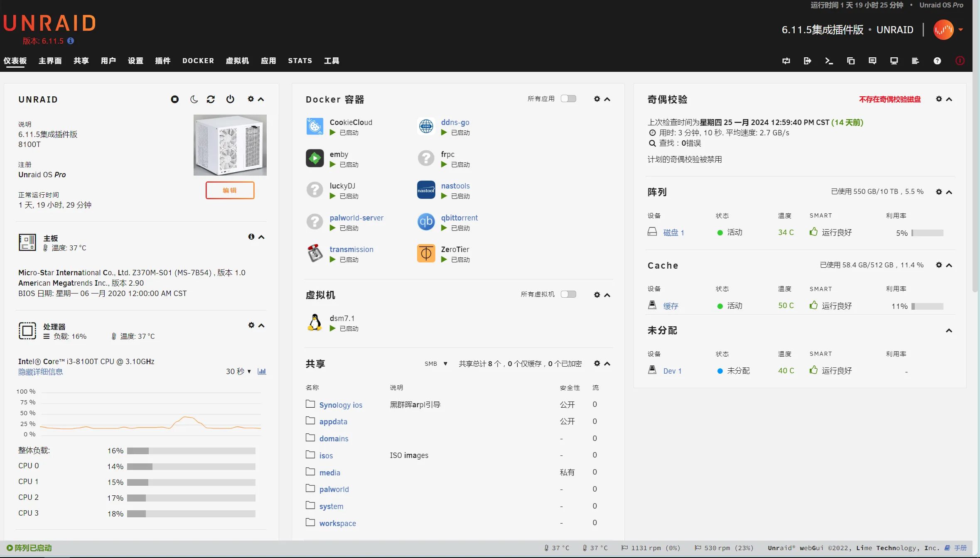
Task: Click the ZeroTier container icon
Action: 426,253
